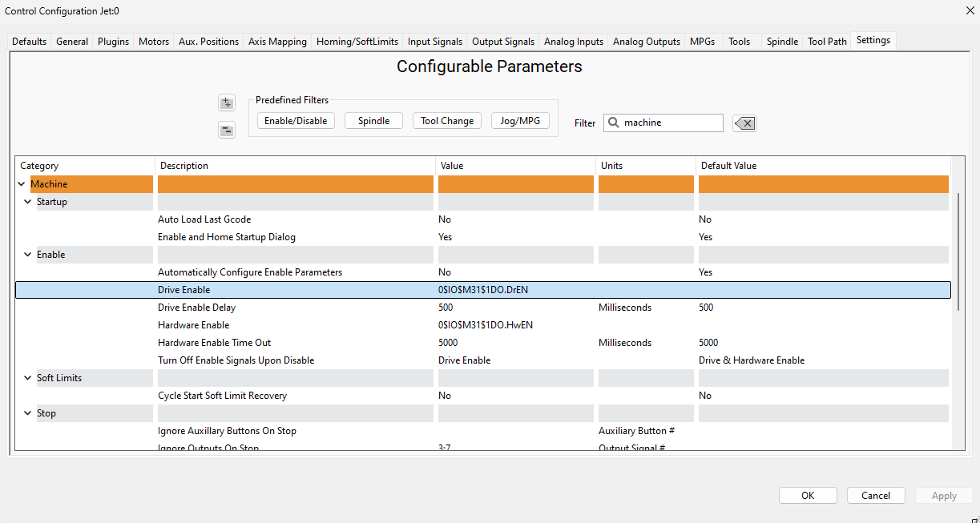Collapse the Startup group

point(28,202)
